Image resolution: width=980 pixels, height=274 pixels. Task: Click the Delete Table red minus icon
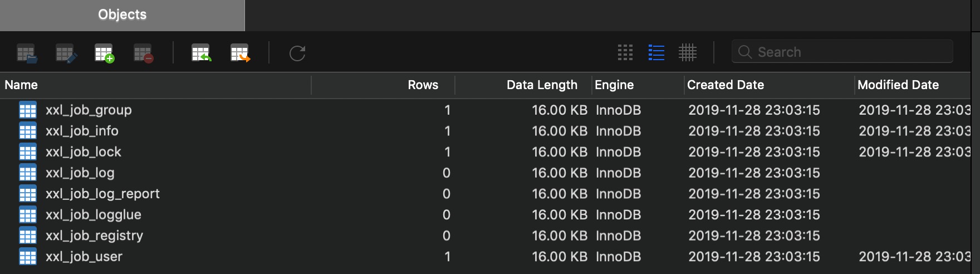point(143,53)
